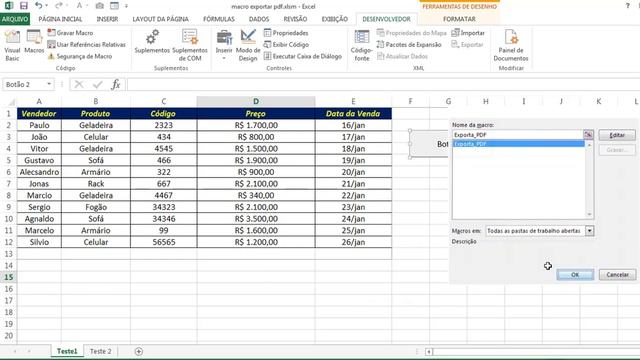Switch to the LAYOUT DA PÁGINA tab
The height and width of the screenshot is (360, 640).
click(160, 19)
